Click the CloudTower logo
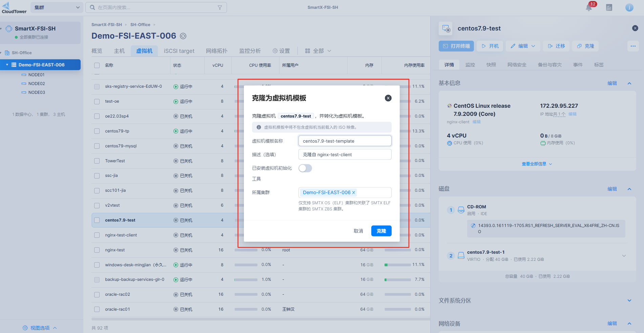Screen dimensions: 644x333 click(14, 7)
